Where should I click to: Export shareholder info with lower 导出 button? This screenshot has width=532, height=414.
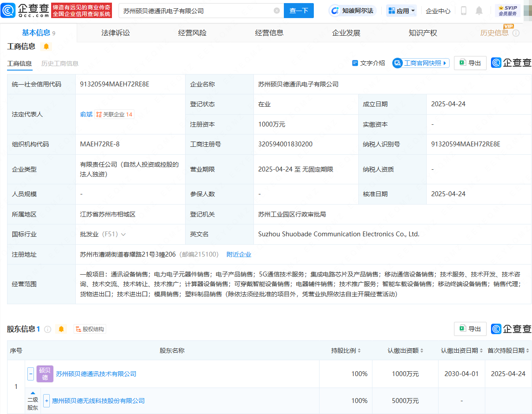[470, 329]
